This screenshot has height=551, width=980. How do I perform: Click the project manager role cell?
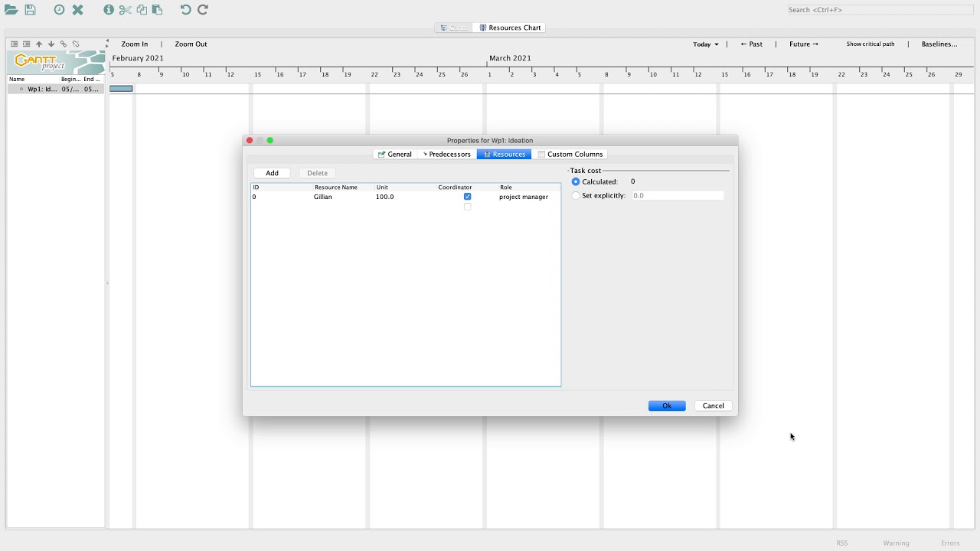(528, 197)
